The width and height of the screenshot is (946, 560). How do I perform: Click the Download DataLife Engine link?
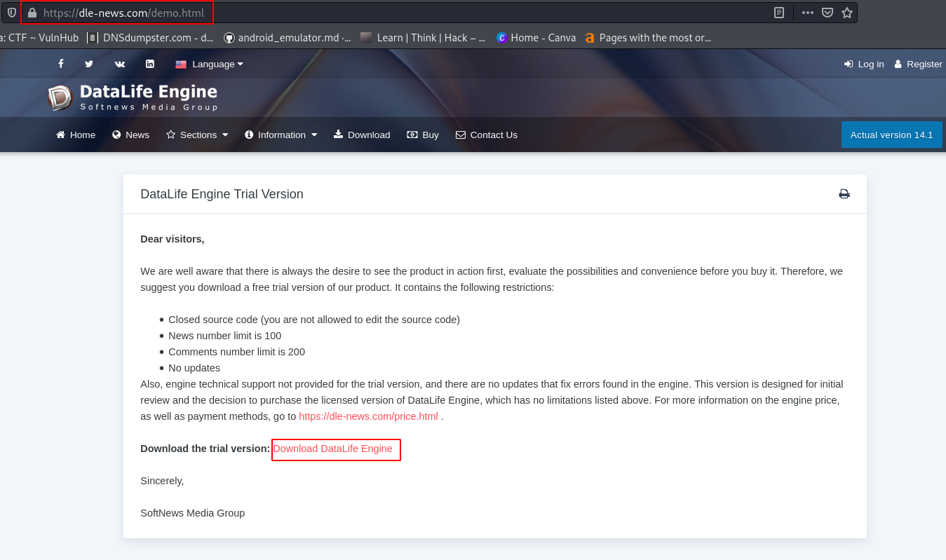332,449
